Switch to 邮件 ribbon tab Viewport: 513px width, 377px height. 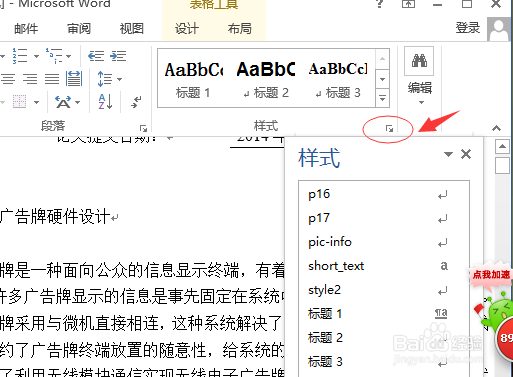[x=26, y=29]
